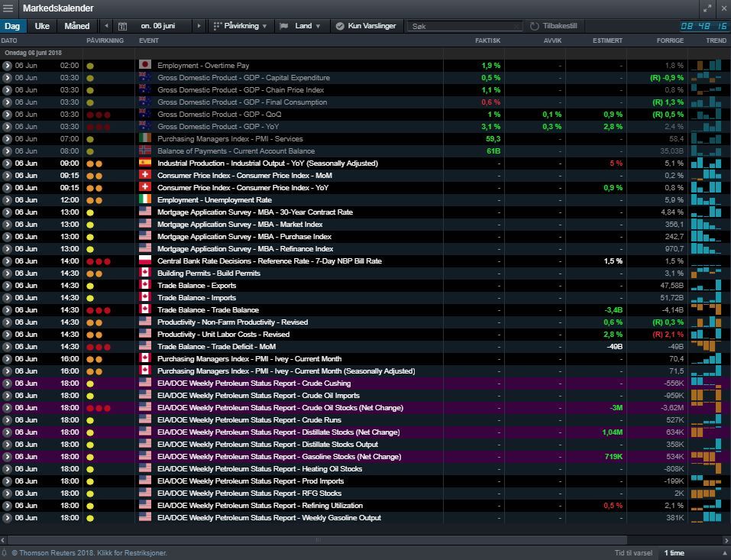Click the Japan flag for Overtime Pay
This screenshot has width=731, height=560.
point(145,65)
